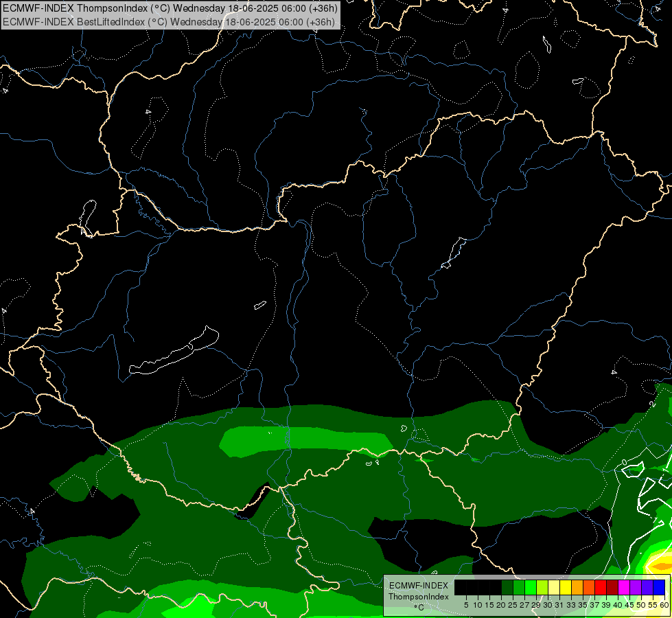The height and width of the screenshot is (618, 672).
Task: Click the BestLiftedIndex title line at top
Action: (169, 22)
